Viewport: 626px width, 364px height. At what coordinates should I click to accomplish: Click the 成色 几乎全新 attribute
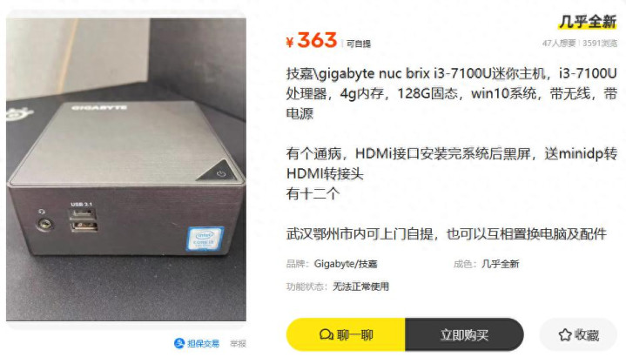point(486,264)
